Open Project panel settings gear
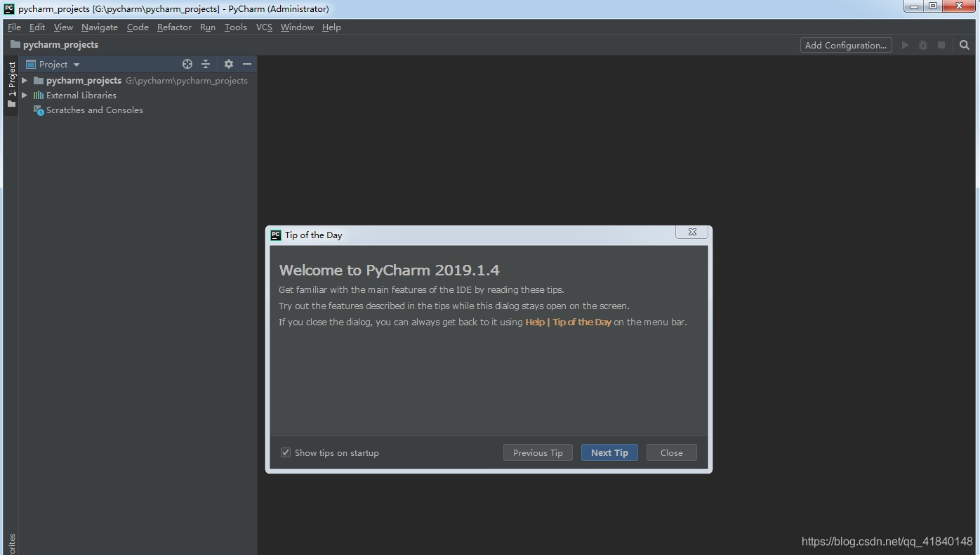This screenshot has height=555, width=980. click(x=228, y=64)
